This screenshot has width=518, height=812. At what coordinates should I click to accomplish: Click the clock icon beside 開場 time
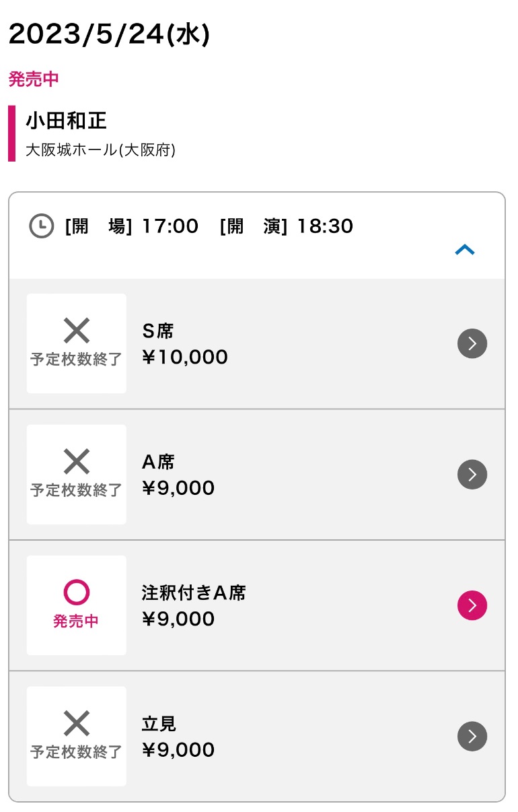point(42,226)
